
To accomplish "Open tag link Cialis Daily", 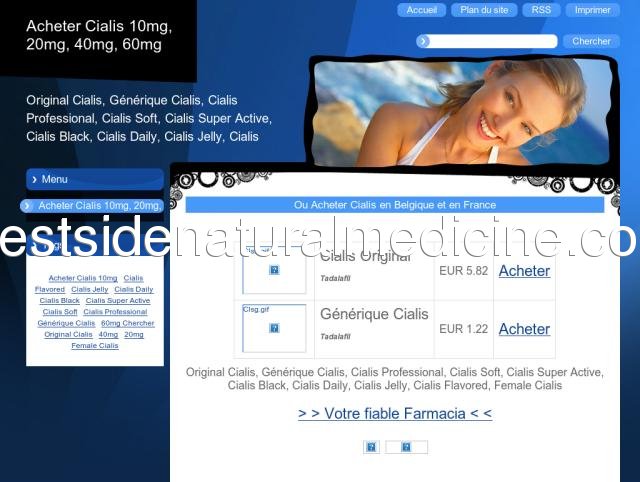I will tap(134, 289).
